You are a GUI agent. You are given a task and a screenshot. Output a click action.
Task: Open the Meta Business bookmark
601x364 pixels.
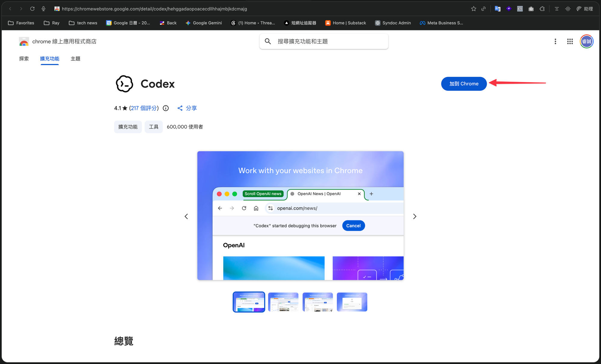pyautogui.click(x=441, y=23)
